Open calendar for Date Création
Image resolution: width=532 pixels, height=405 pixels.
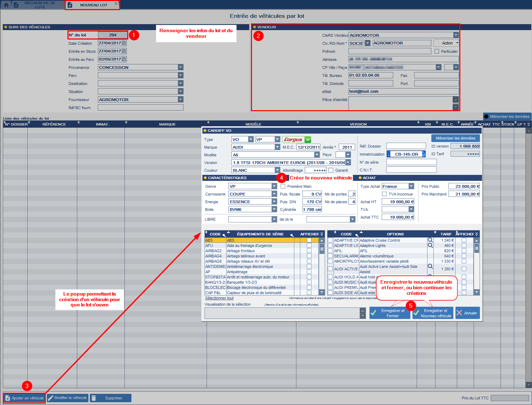124,43
